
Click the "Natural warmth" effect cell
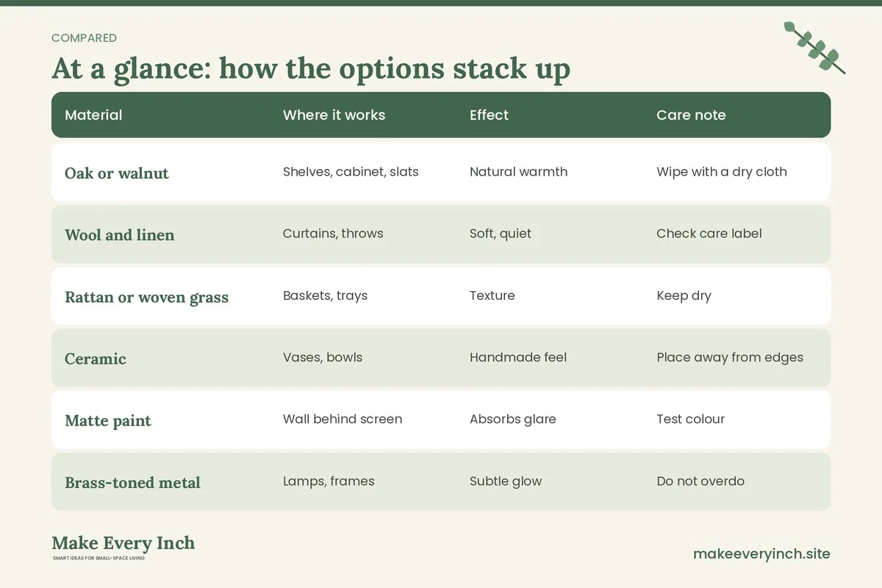pos(518,172)
